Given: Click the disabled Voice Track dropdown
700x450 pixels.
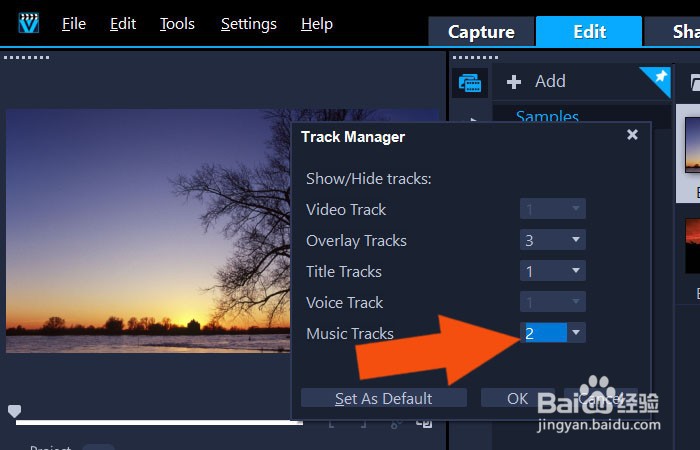Looking at the screenshot, I should (x=553, y=302).
